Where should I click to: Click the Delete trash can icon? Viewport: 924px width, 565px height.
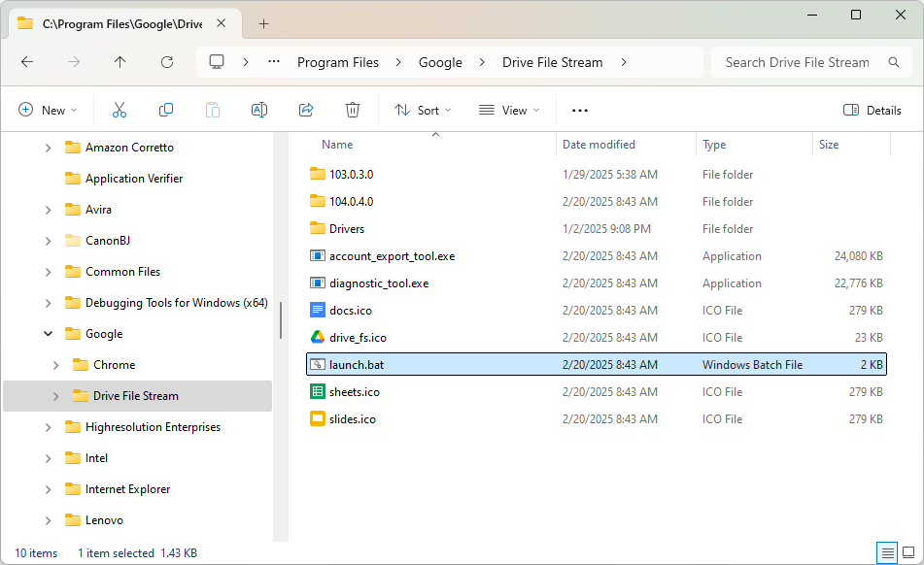[353, 110]
